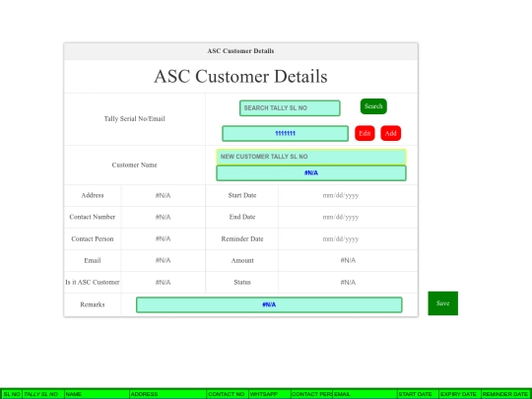Image resolution: width=532 pixels, height=399 pixels.
Task: Click the SL NO column header
Action: (11, 394)
